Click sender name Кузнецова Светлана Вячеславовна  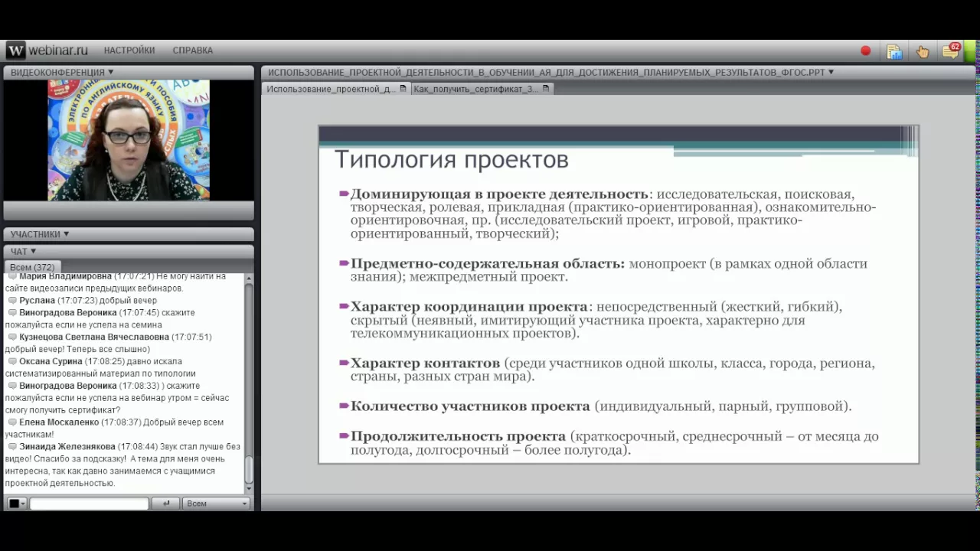94,337
